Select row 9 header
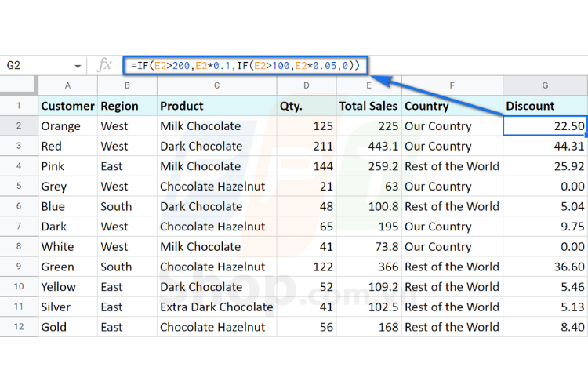Viewport: 588px width, 392px height. [19, 267]
